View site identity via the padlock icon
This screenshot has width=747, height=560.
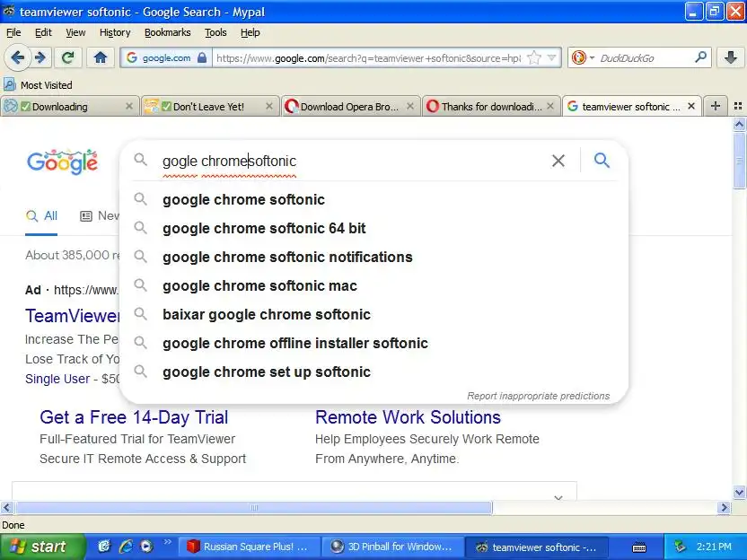tap(202, 58)
